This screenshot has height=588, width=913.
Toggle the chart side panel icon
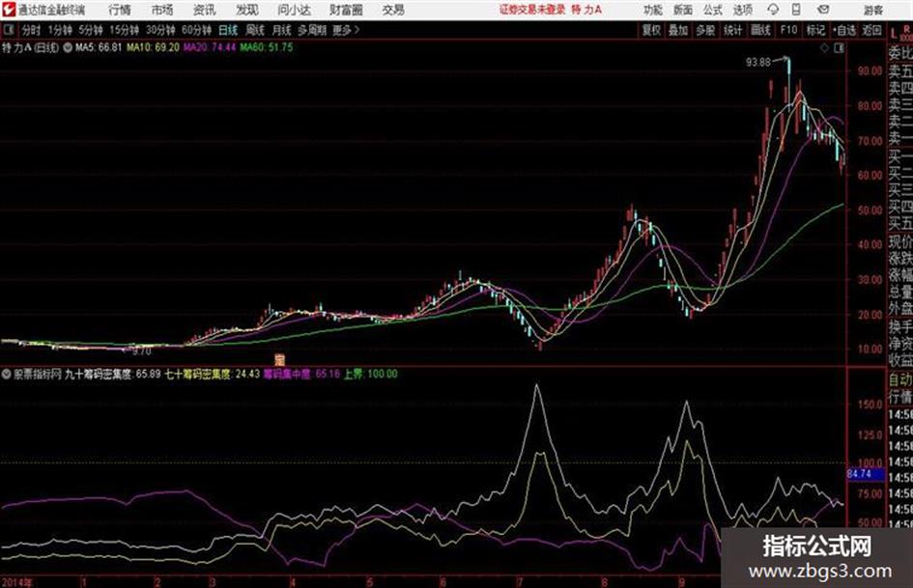click(x=839, y=48)
